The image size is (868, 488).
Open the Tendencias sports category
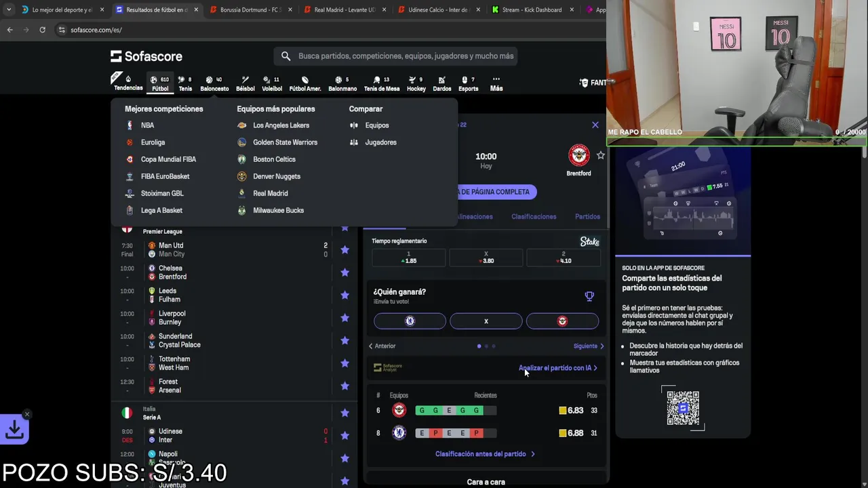[x=128, y=83]
